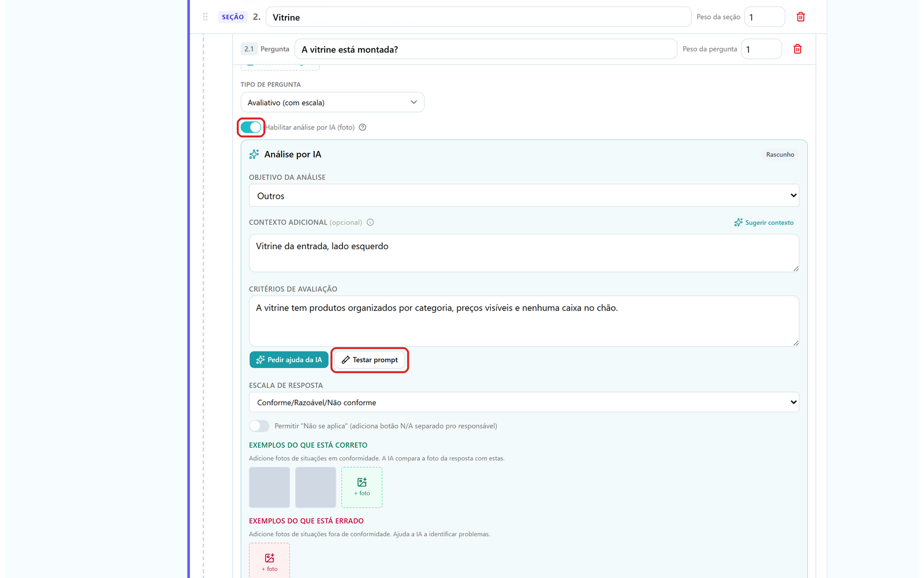Toggle off Habilitar análise por IA switch
The width and height of the screenshot is (924, 578).
pyautogui.click(x=251, y=127)
